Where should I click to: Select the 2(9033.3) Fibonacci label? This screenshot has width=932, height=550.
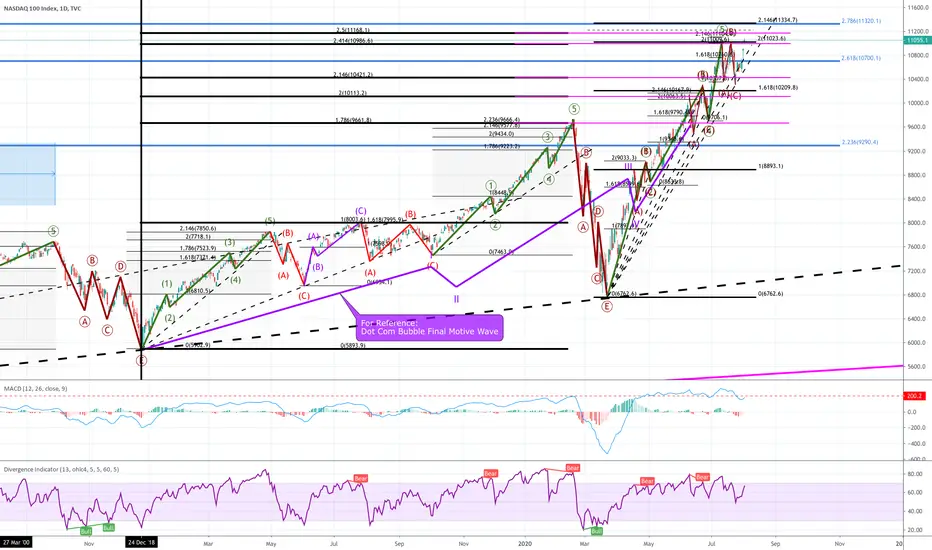coord(624,158)
